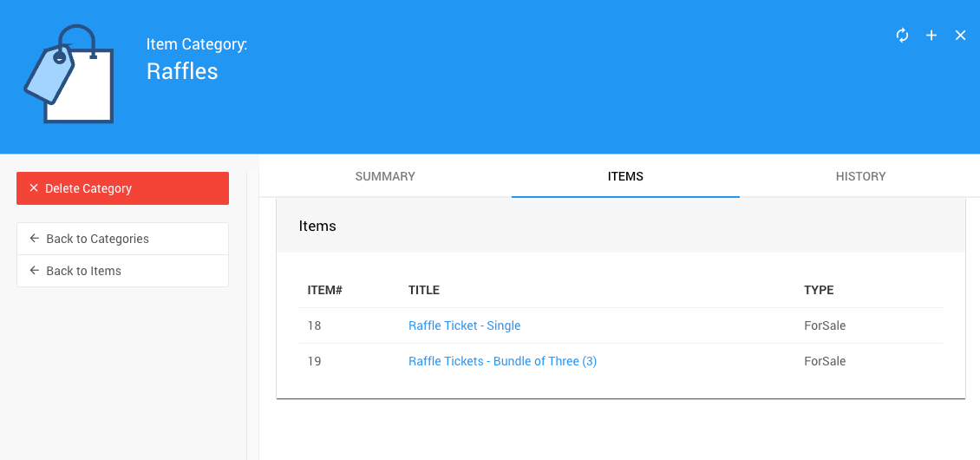
Task: Open Raffle Tickets - Bundle of Three link
Action: point(502,361)
